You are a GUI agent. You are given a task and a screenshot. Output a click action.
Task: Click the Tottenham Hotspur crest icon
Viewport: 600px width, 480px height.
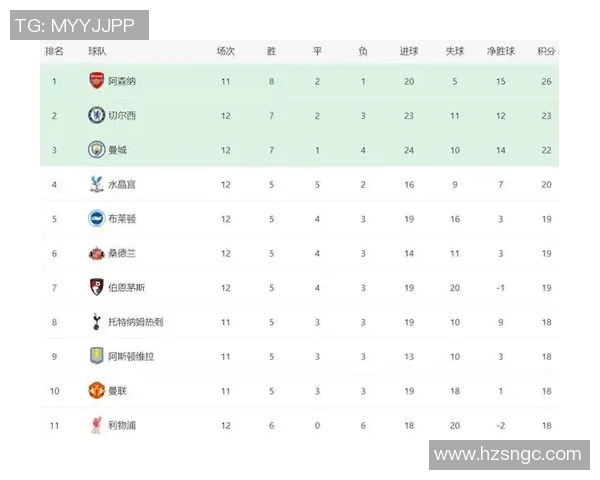tap(96, 322)
